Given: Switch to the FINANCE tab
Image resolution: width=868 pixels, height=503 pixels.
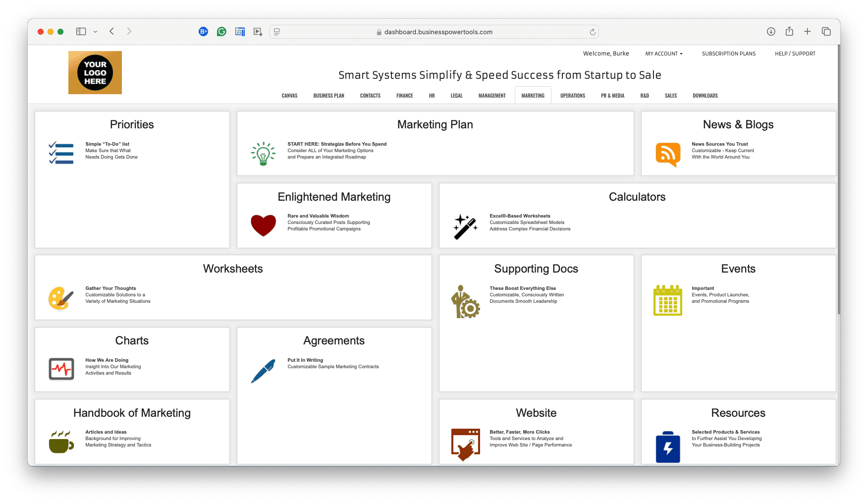Looking at the screenshot, I should (404, 96).
